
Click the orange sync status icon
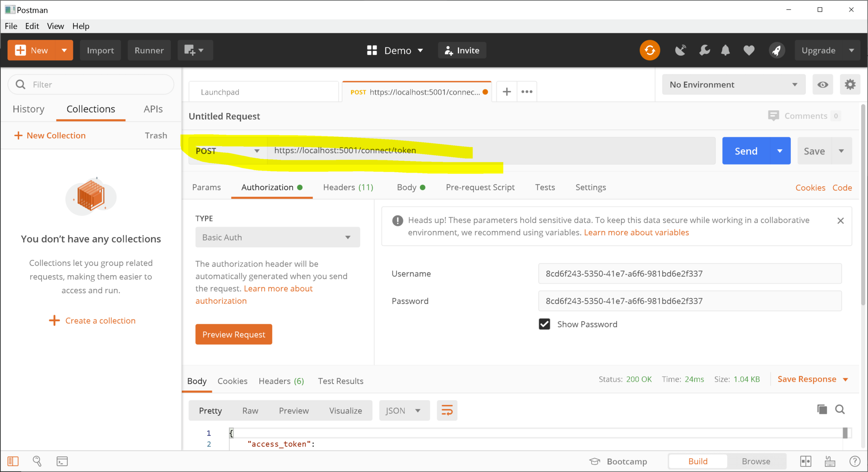pos(650,50)
